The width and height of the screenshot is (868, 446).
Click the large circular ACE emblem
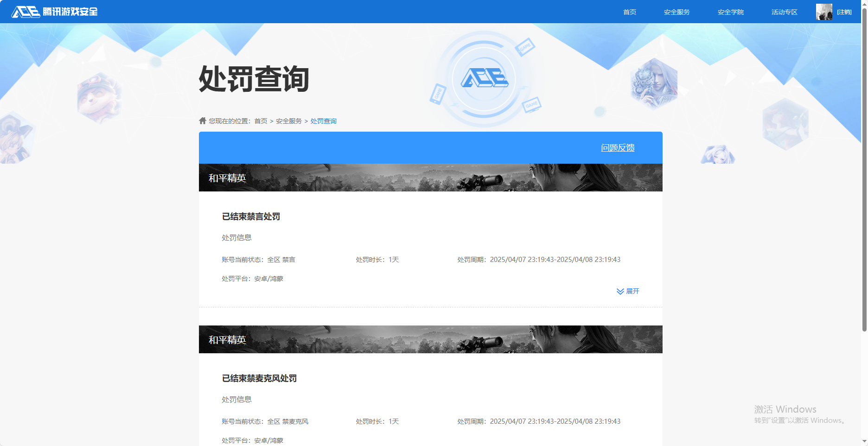(484, 78)
